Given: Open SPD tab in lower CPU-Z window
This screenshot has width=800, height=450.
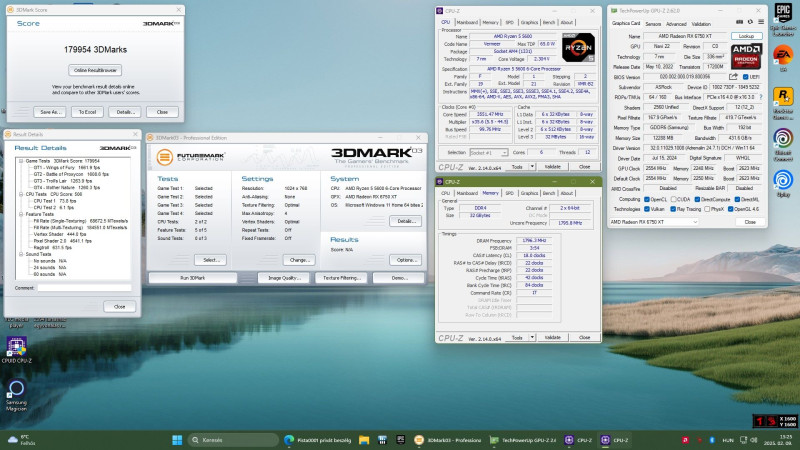Looking at the screenshot, I should click(x=509, y=193).
